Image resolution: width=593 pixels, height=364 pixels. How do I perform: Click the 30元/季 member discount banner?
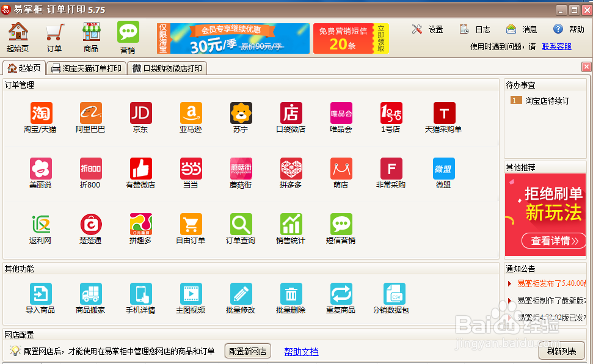(233, 38)
